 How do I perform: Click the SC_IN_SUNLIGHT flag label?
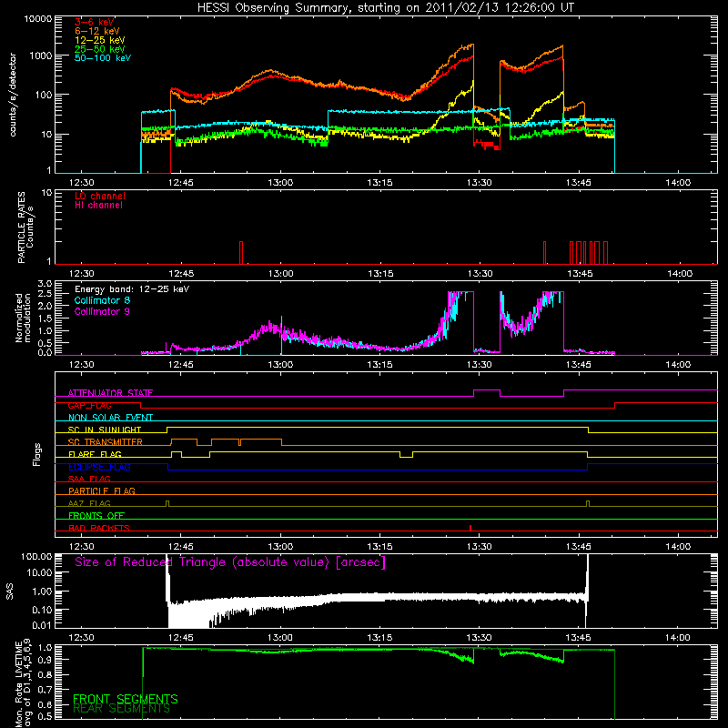pyautogui.click(x=105, y=430)
